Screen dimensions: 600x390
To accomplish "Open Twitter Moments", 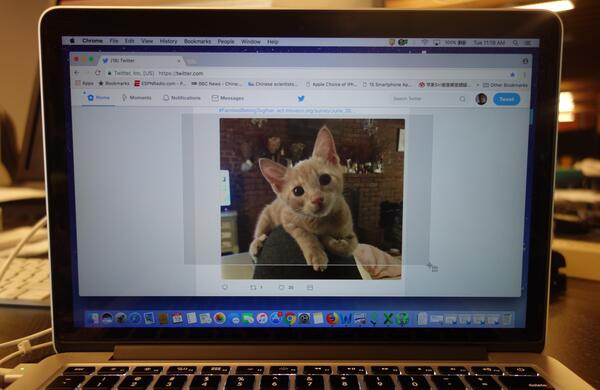I will click(x=137, y=98).
